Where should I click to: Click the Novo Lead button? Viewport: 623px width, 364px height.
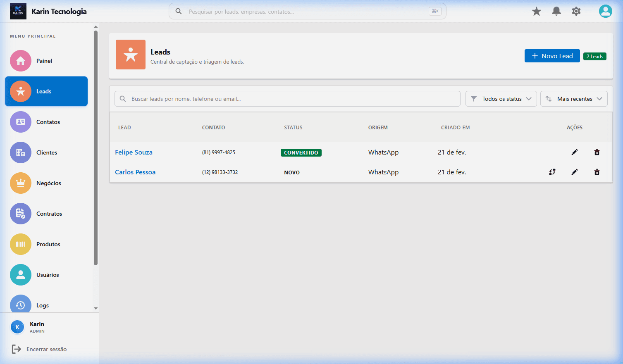[x=552, y=56]
